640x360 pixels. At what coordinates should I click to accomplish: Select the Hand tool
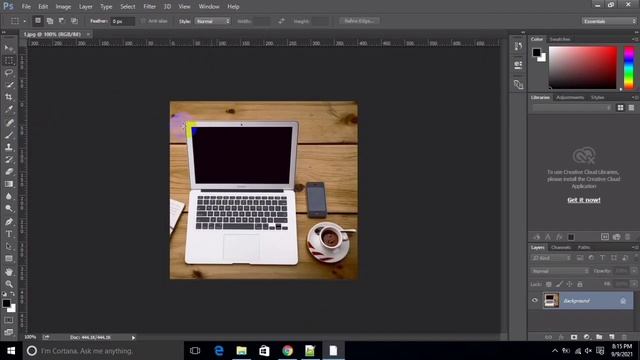coord(9,271)
